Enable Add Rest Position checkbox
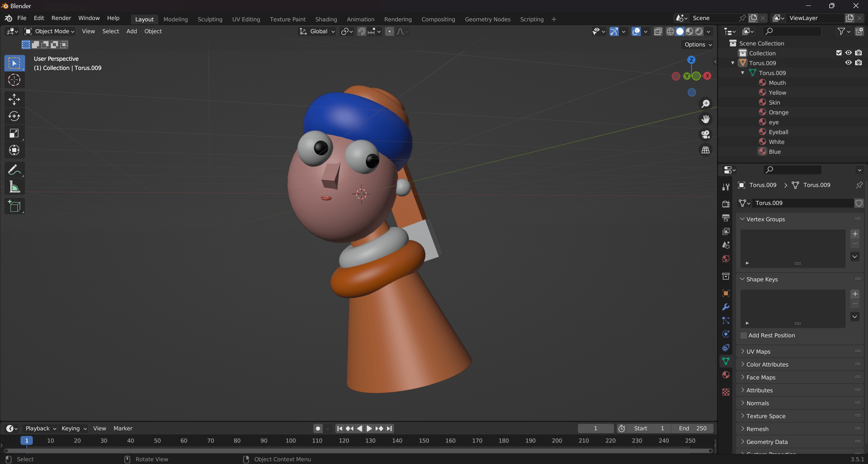 (744, 335)
